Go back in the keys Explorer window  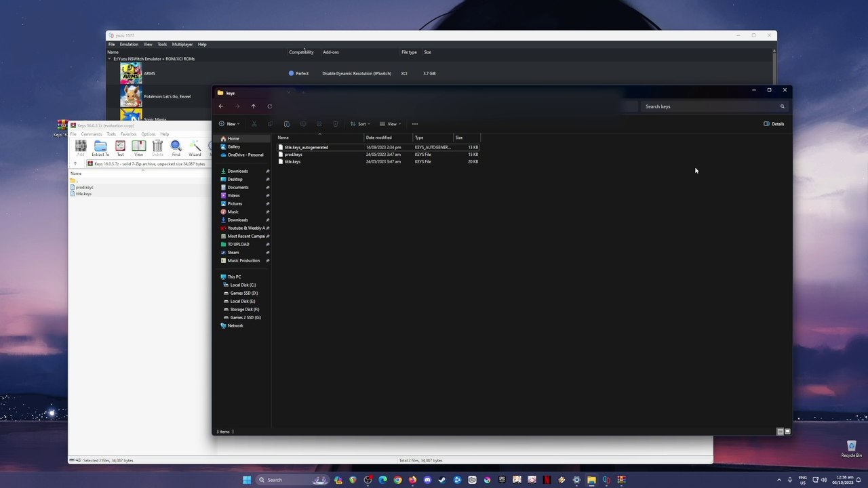point(221,106)
